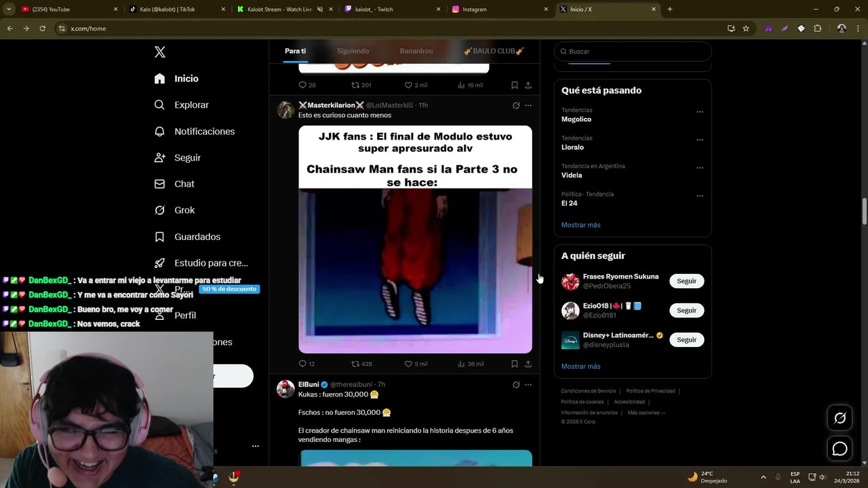Open Perfil in the sidebar

pyautogui.click(x=175, y=315)
